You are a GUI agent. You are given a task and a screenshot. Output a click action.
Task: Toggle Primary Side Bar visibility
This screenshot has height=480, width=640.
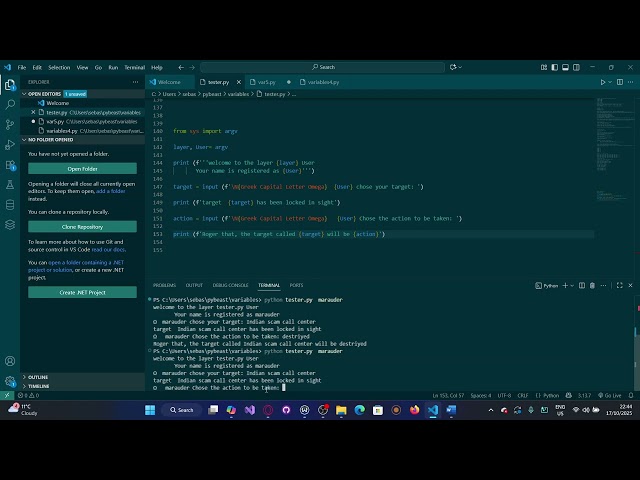[555, 67]
